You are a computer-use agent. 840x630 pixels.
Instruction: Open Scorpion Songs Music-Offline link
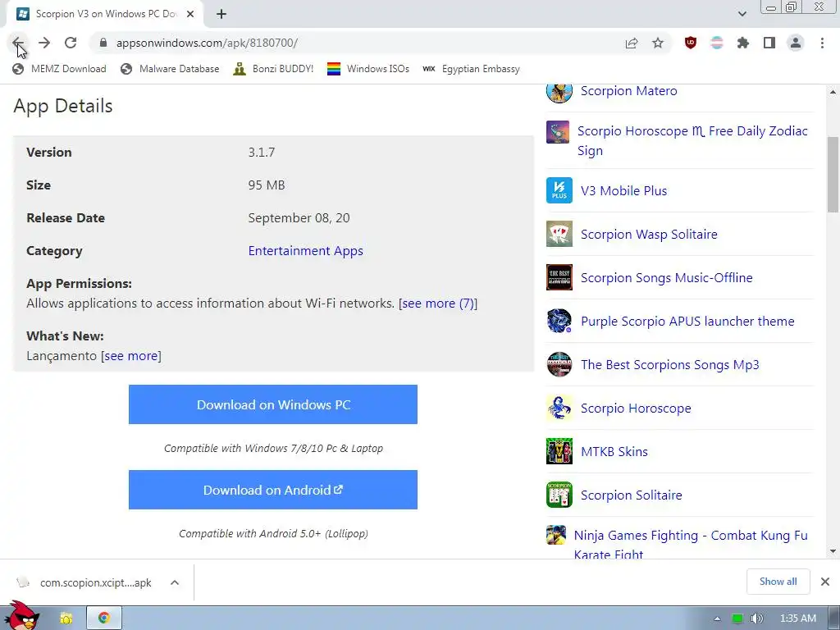point(666,277)
